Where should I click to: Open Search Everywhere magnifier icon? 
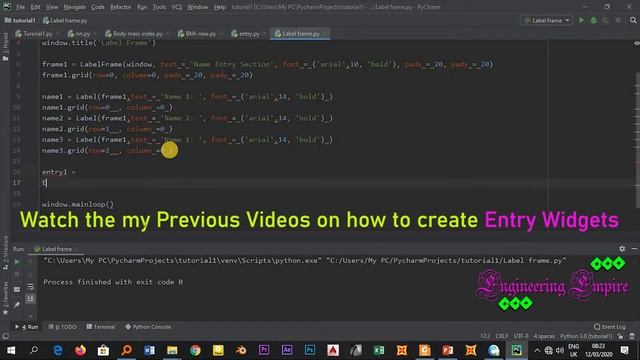point(633,20)
